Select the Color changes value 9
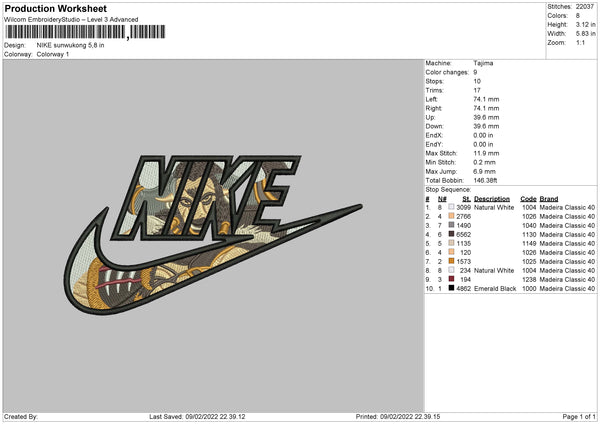Screen dimensions: 600x424 (x=475, y=72)
